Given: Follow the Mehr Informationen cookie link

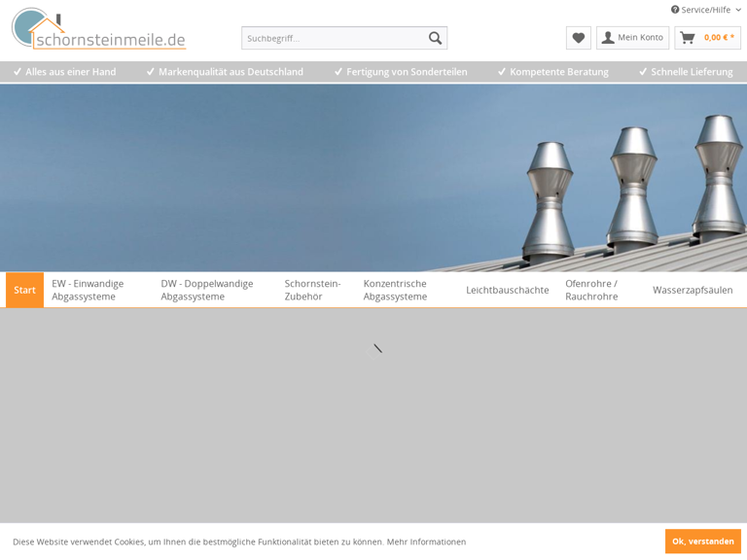Looking at the screenshot, I should coord(426,542).
